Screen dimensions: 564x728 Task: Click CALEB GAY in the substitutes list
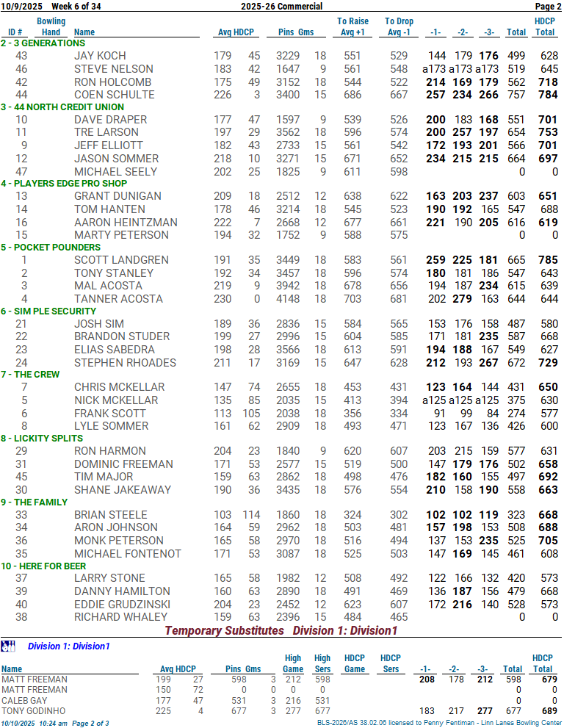click(x=24, y=701)
